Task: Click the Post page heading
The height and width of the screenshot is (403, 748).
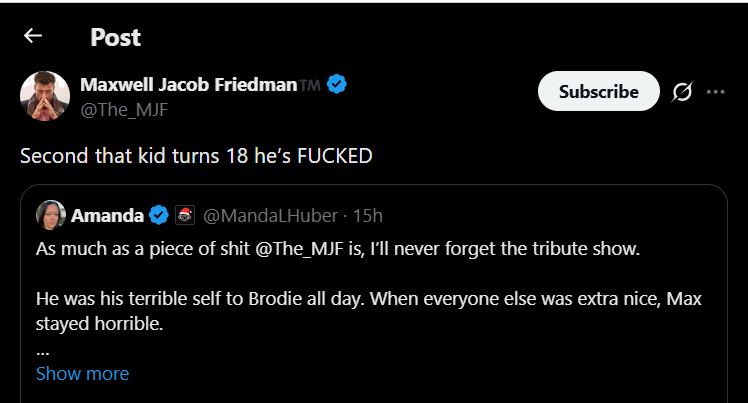Action: [x=115, y=37]
